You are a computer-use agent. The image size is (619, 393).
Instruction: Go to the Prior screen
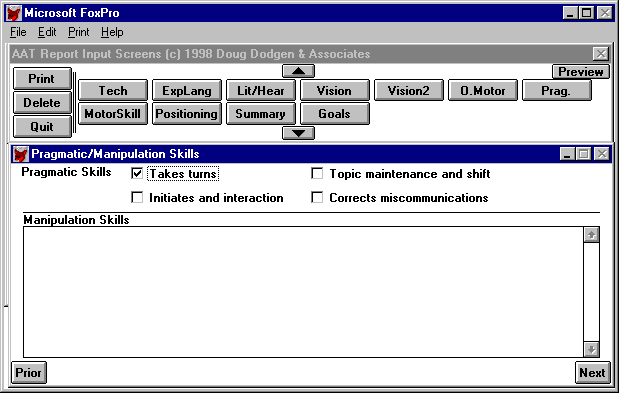pos(28,372)
